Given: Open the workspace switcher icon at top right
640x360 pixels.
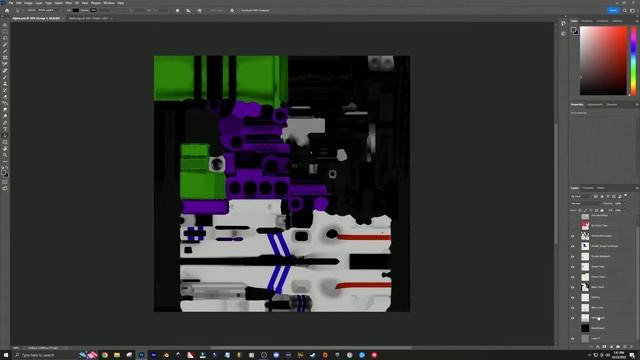Looking at the screenshot, I should coord(633,10).
